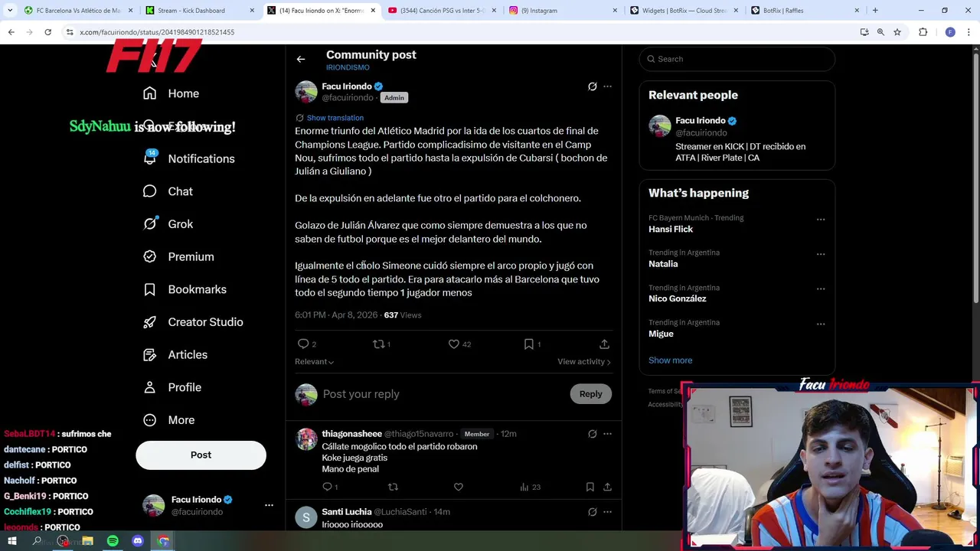Open Chat in the sidebar
This screenshot has width=980, height=551.
pos(168,191)
